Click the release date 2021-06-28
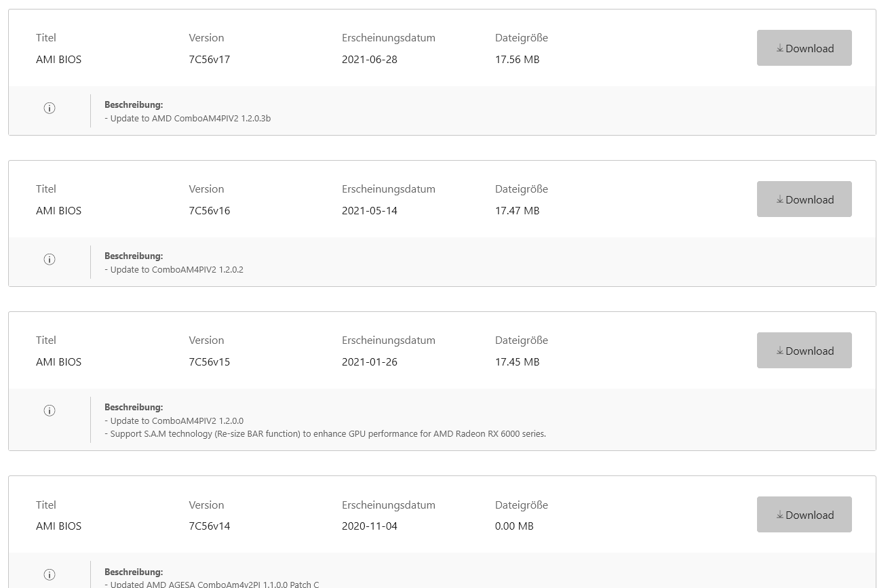Screen dimensions: 892x588 point(369,60)
